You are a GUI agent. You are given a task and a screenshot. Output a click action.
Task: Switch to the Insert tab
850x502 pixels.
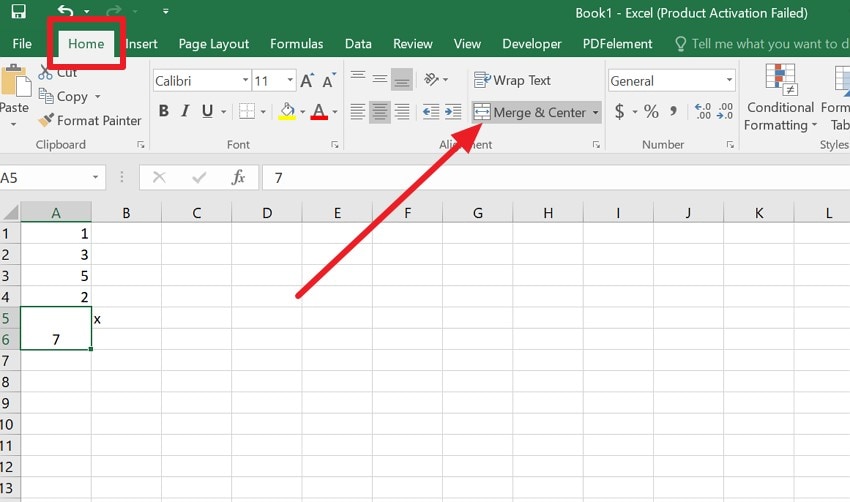(141, 44)
